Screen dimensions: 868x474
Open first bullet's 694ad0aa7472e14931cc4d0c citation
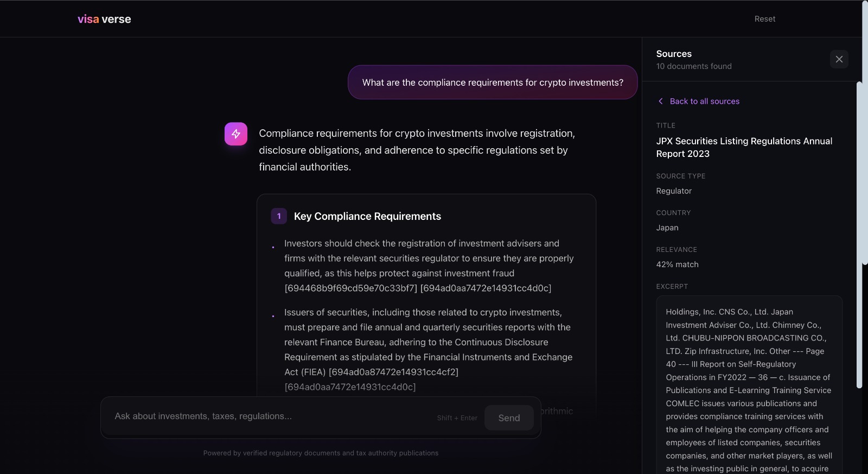click(486, 288)
